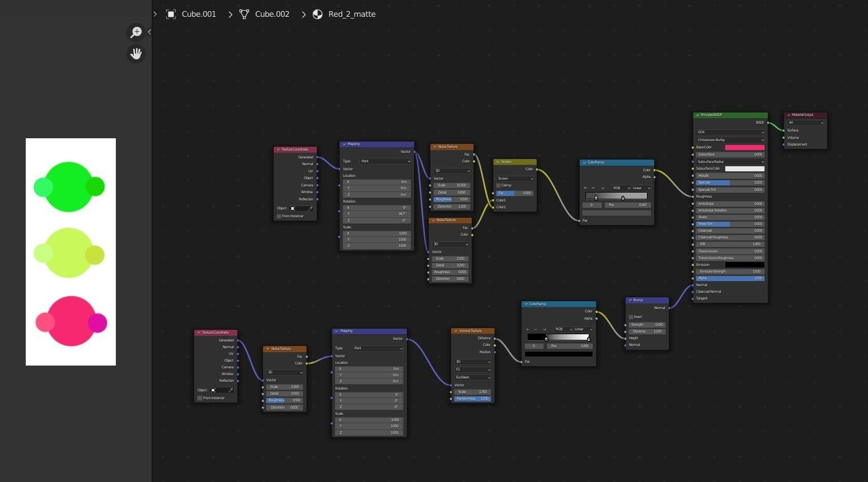Click the Alpha slider on Principled BSDF
868x482 pixels.
730,278
